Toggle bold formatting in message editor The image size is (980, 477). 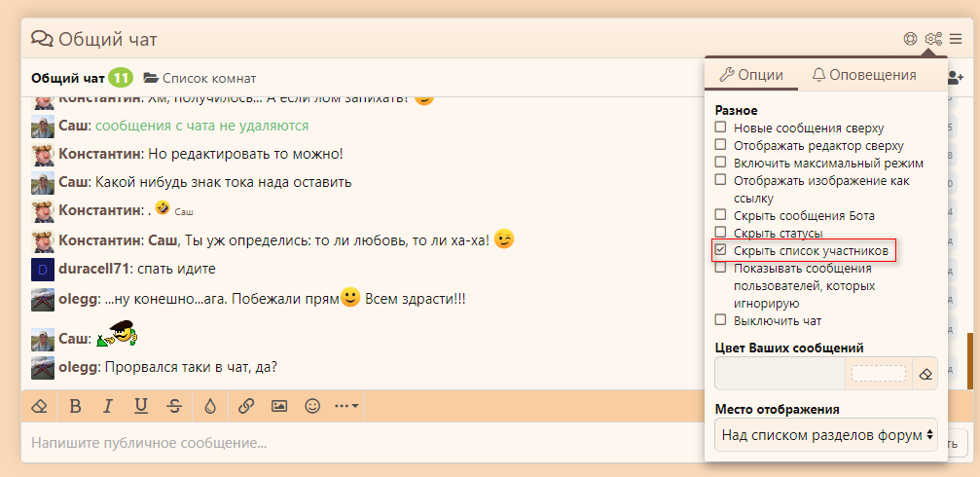tap(75, 406)
